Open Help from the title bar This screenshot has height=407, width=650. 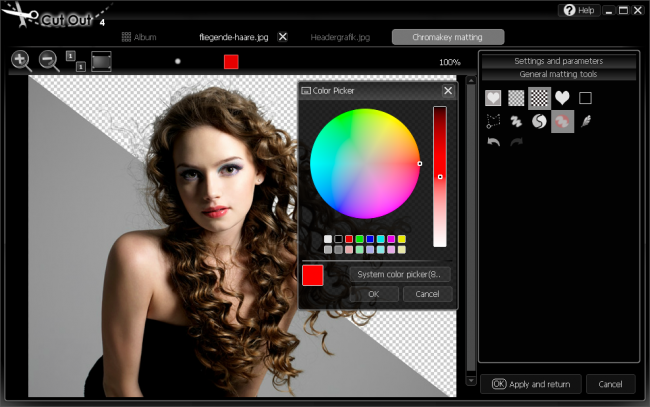click(579, 10)
